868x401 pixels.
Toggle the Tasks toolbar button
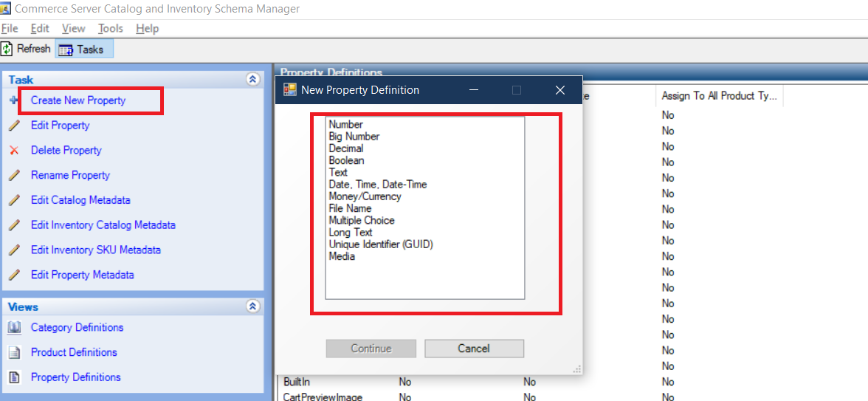point(84,49)
